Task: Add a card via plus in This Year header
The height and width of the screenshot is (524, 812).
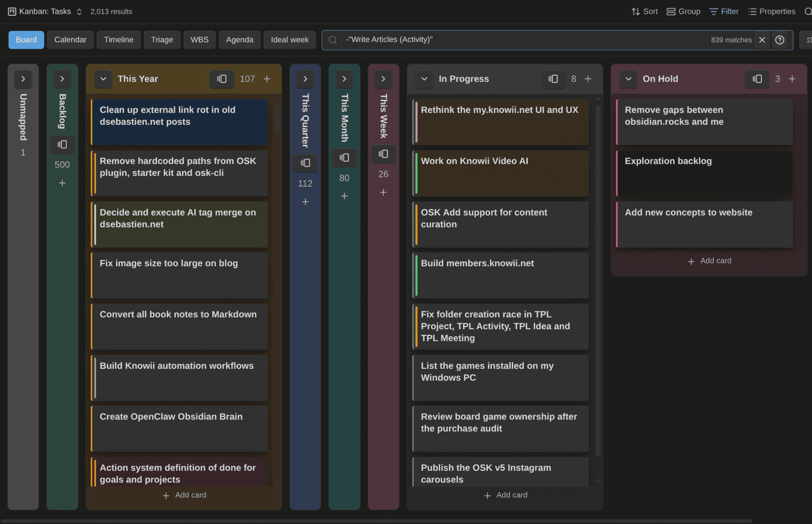Action: pos(267,79)
